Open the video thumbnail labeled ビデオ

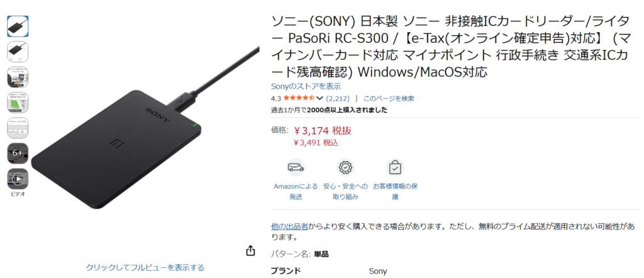click(x=18, y=179)
